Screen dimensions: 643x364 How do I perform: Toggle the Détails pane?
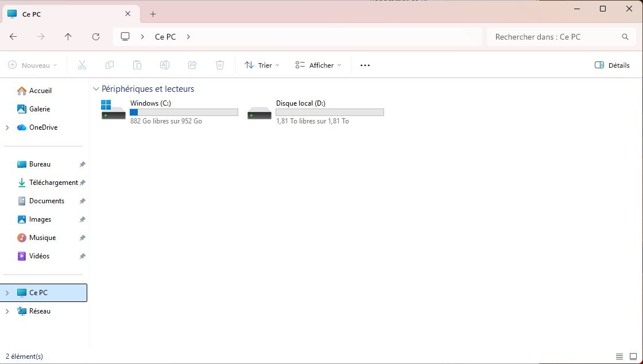612,65
